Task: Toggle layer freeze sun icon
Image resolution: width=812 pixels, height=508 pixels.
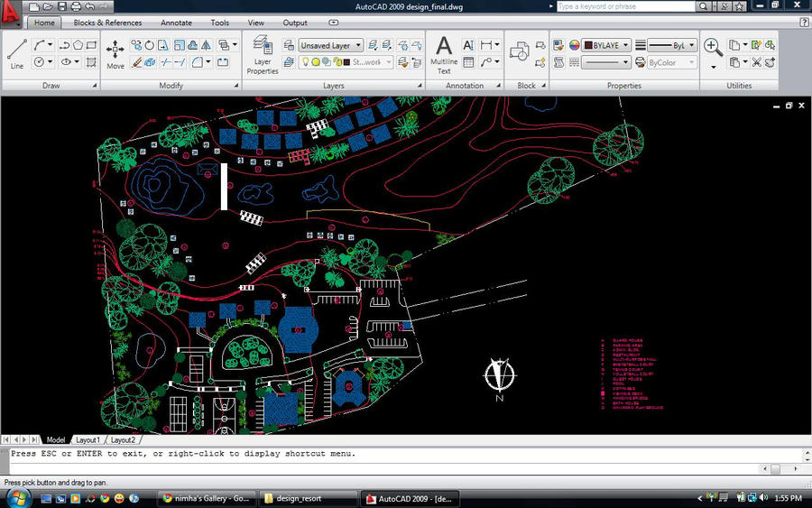Action: coord(316,62)
